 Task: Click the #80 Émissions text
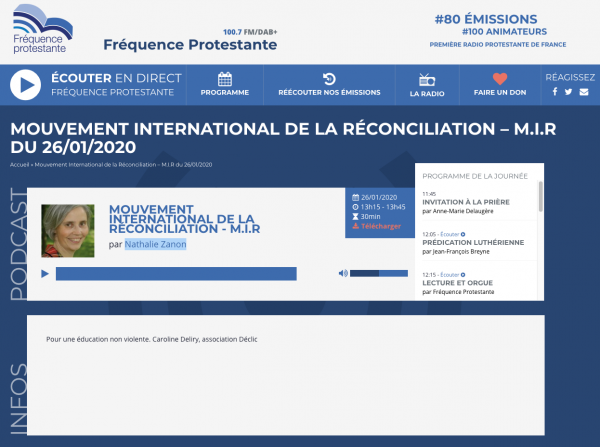pos(486,19)
